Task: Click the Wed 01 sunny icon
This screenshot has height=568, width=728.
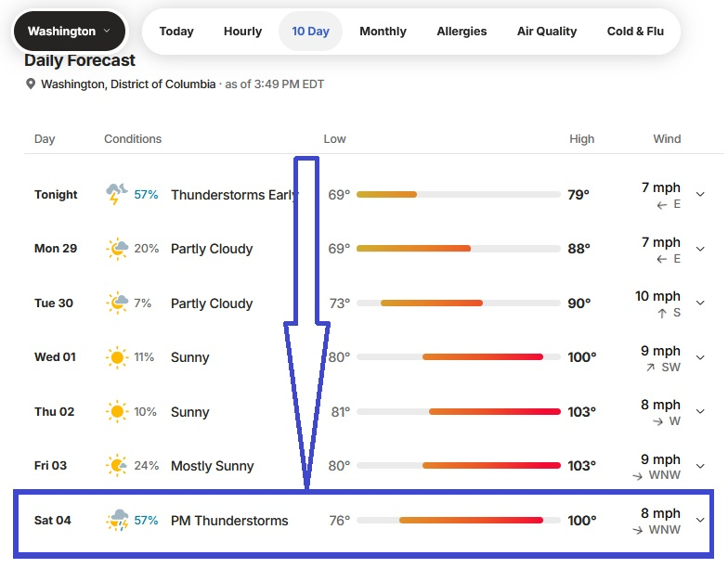Action: click(117, 357)
